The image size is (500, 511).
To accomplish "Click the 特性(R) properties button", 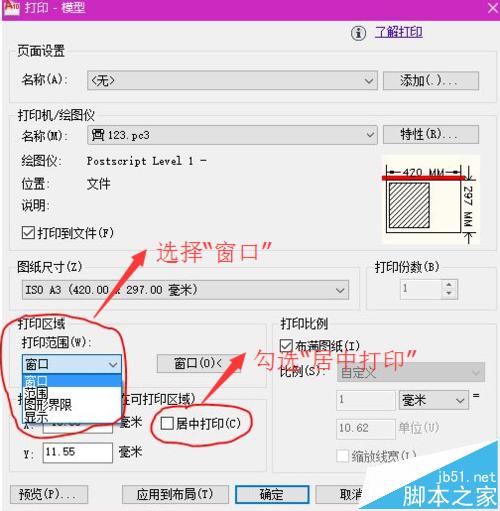I will (x=431, y=135).
